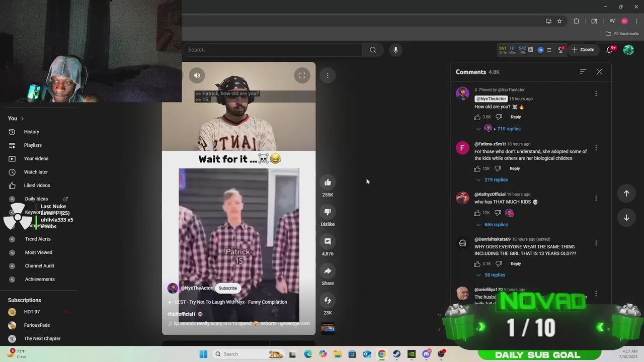The width and height of the screenshot is (644, 362).
Task: Remix this Short with 23K
Action: pyautogui.click(x=328, y=300)
